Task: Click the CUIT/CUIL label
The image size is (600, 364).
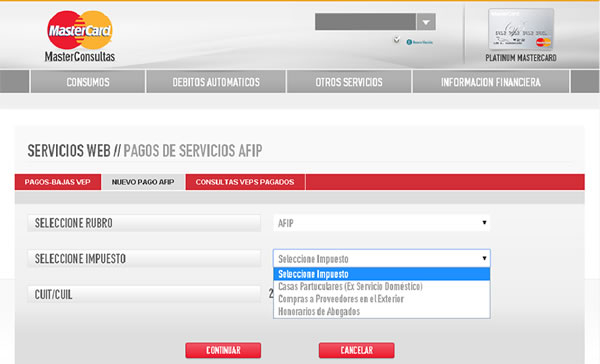Action: coord(144,294)
